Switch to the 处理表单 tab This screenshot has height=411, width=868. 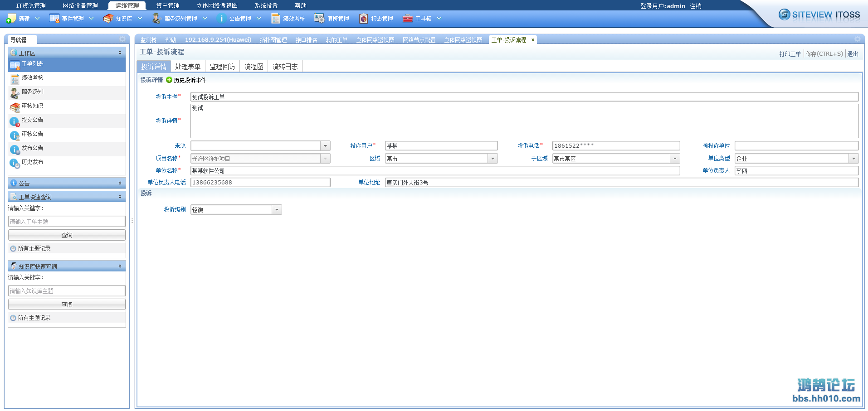tap(188, 67)
